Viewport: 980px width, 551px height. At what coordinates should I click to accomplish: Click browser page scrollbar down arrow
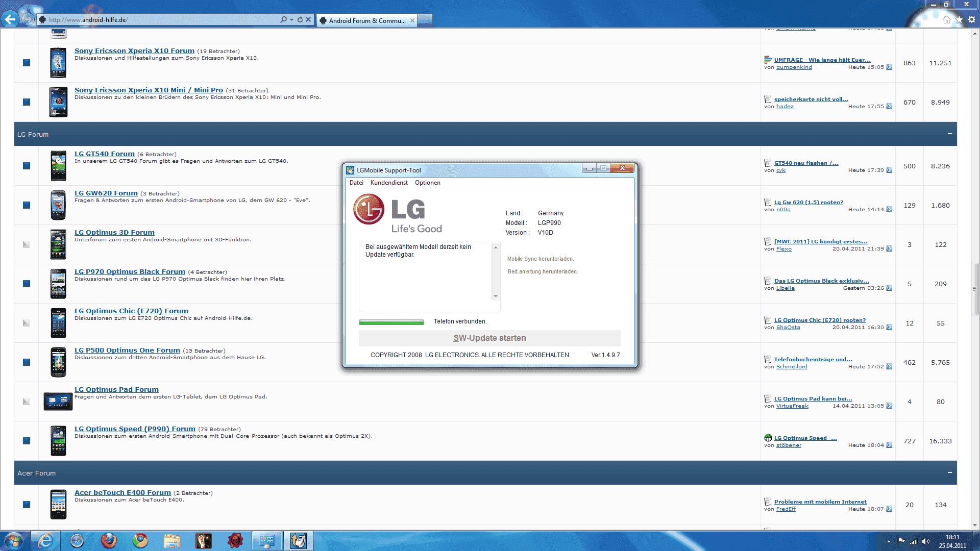975,525
